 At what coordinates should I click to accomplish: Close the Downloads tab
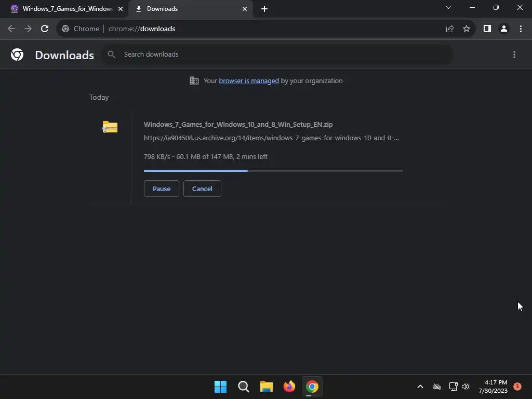pyautogui.click(x=245, y=9)
